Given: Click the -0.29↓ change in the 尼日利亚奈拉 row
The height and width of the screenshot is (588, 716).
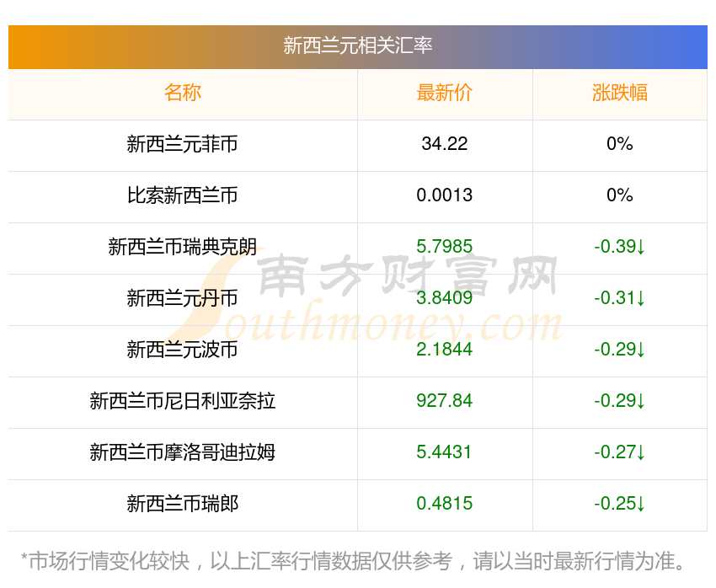Looking at the screenshot, I should [620, 401].
